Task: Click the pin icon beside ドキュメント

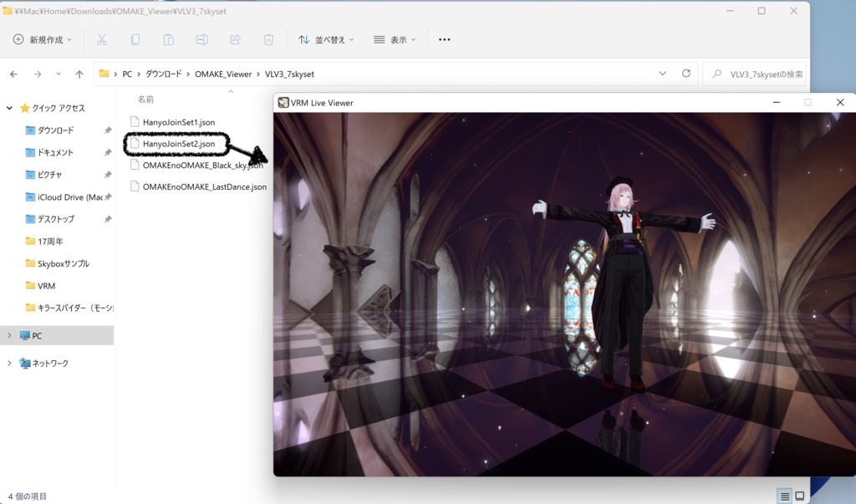Action: (x=108, y=152)
